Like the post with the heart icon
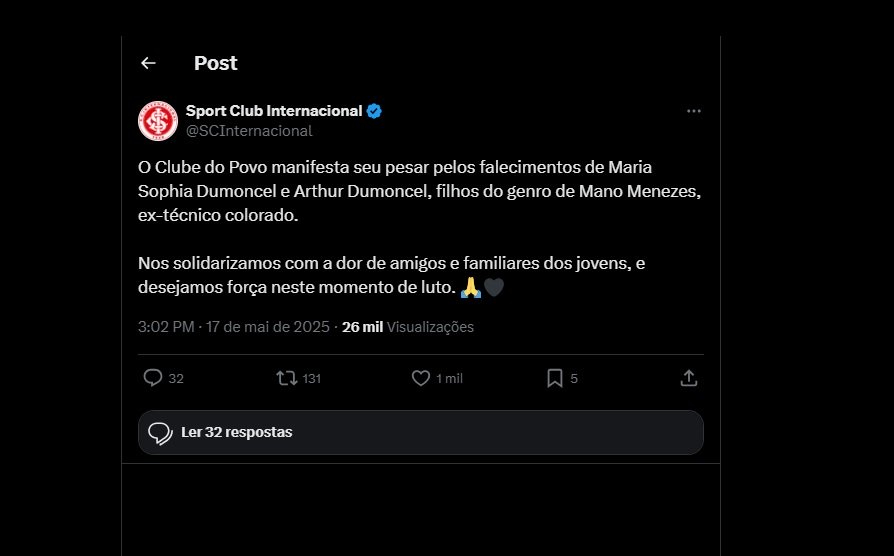This screenshot has height=556, width=894. coord(421,378)
